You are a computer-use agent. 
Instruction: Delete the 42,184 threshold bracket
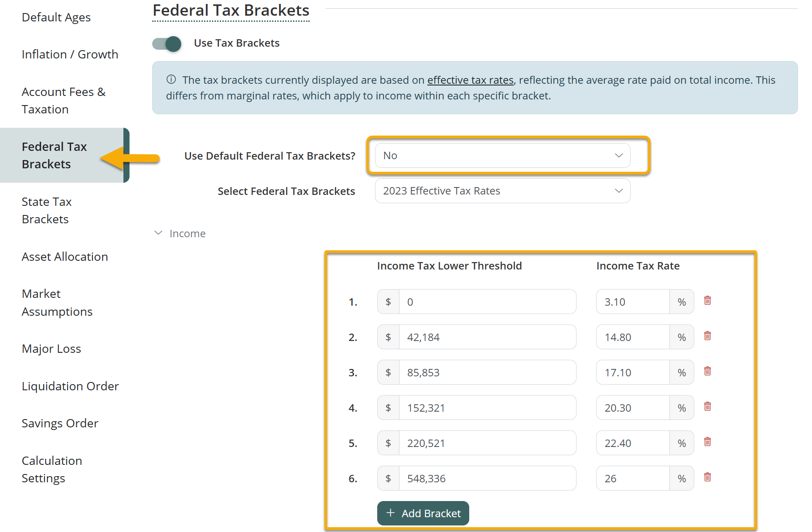[x=707, y=336]
